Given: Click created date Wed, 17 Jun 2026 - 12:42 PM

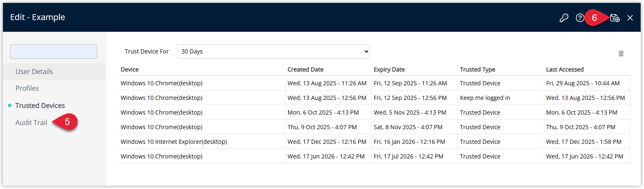Looking at the screenshot, I should (326, 156).
